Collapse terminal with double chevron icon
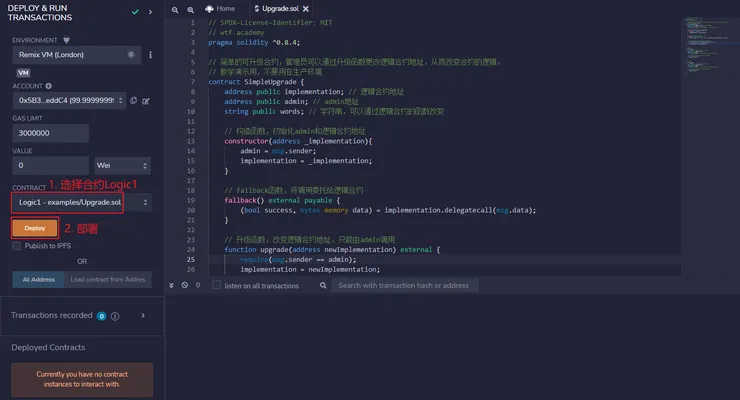 tap(171, 285)
